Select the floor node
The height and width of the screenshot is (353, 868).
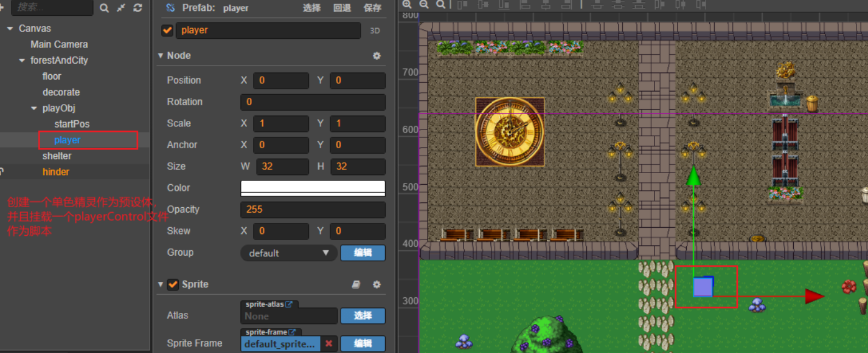(x=52, y=76)
